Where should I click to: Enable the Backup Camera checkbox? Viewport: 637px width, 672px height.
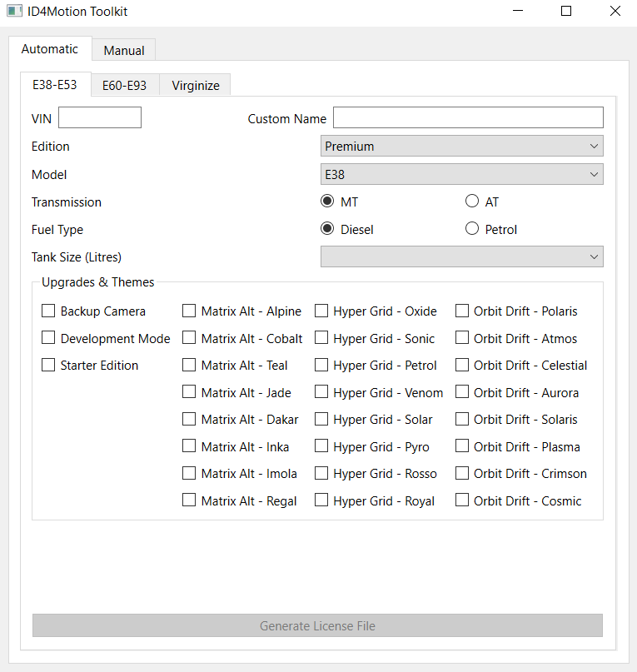tap(48, 311)
